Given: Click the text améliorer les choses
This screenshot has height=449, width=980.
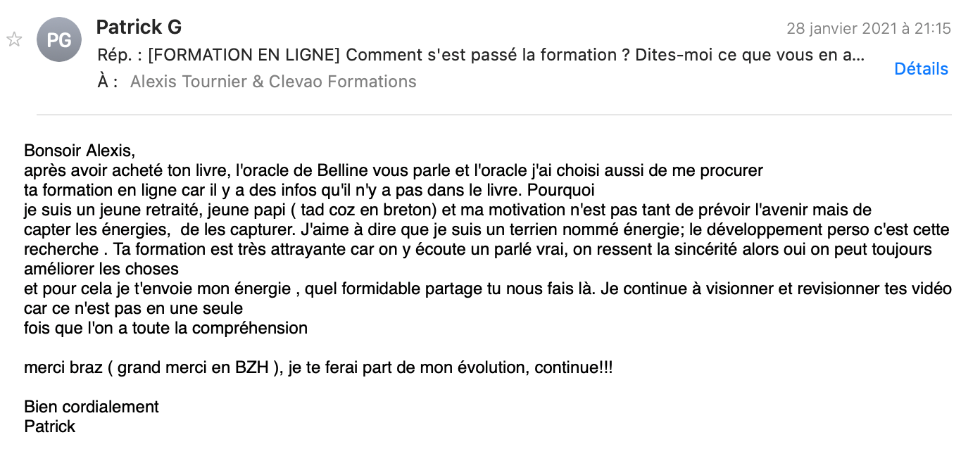Looking at the screenshot, I should tap(101, 269).
